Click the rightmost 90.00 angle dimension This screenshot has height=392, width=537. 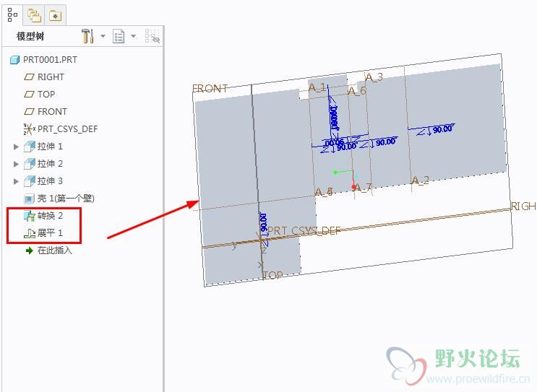[444, 129]
